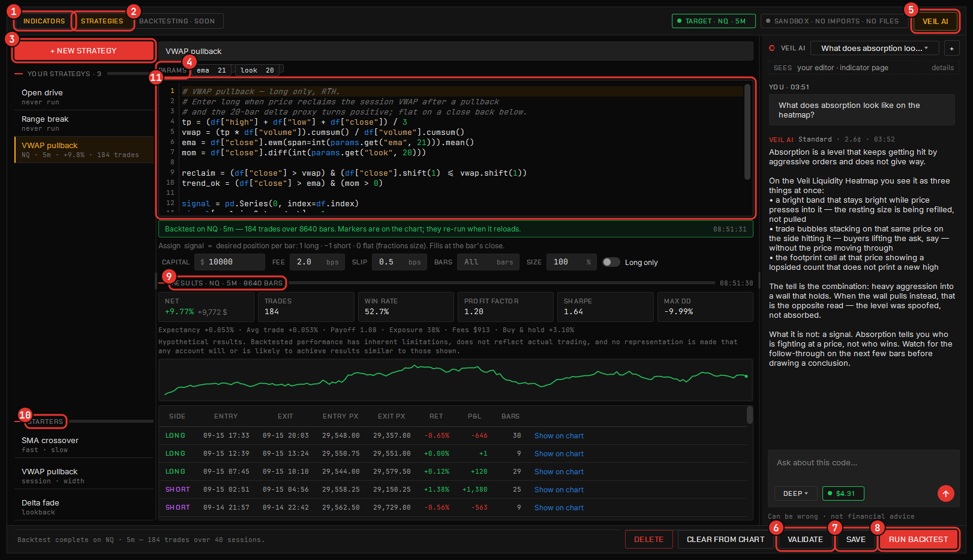Screen dimensions: 973x560
Task: Click the New Strategy button
Action: tap(83, 51)
